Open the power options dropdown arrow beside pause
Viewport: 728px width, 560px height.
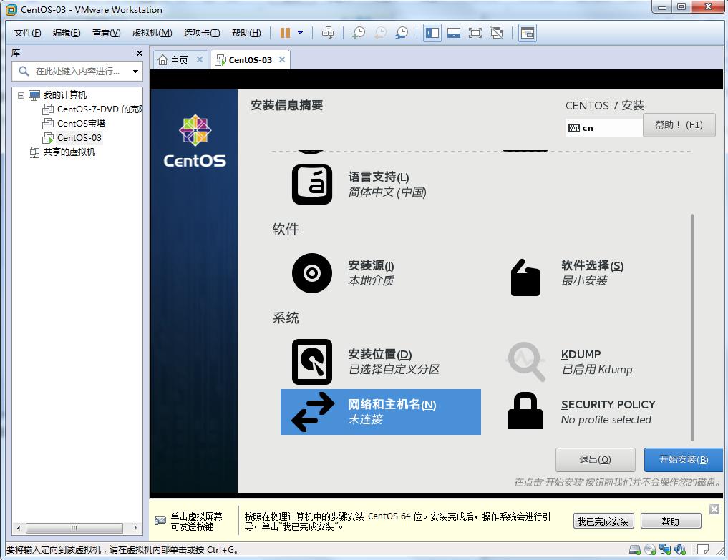click(x=301, y=33)
